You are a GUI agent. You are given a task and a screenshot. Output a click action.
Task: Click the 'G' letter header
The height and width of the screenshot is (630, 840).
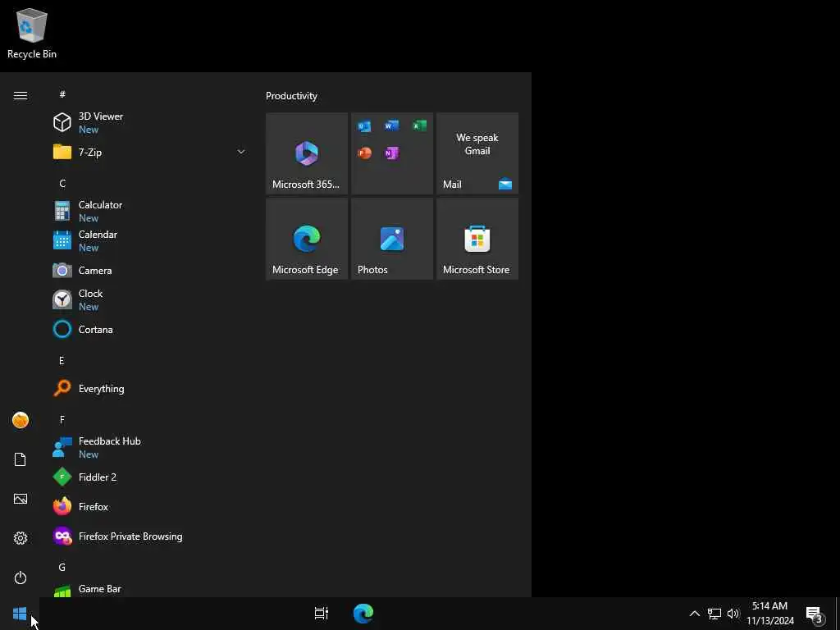click(62, 568)
